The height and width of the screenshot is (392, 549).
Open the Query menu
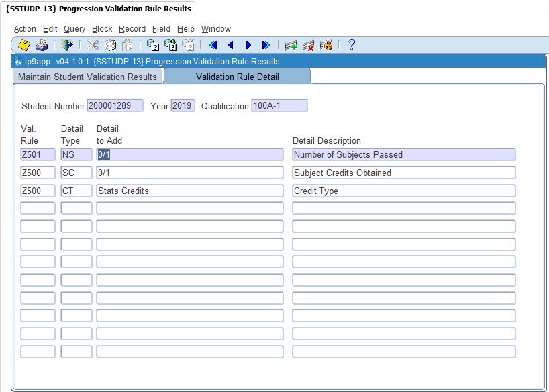74,29
